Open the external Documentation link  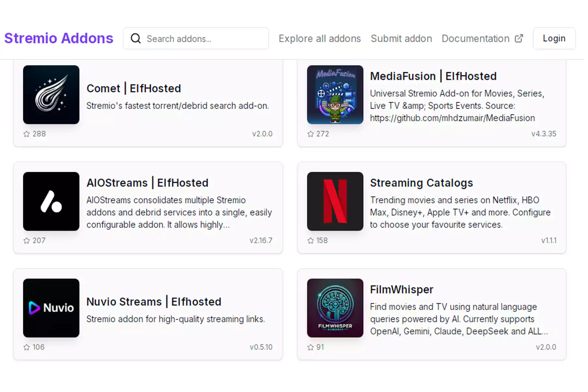pos(482,39)
